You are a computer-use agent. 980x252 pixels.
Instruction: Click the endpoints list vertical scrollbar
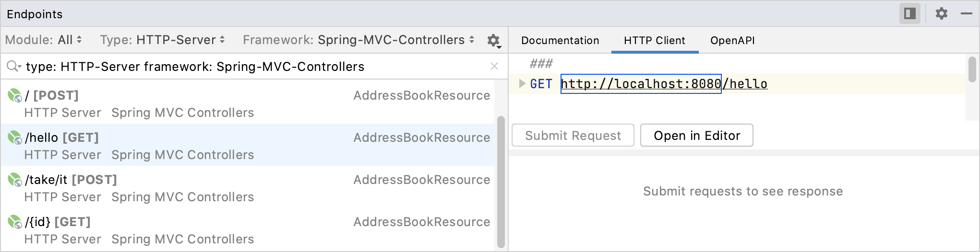coord(501,182)
